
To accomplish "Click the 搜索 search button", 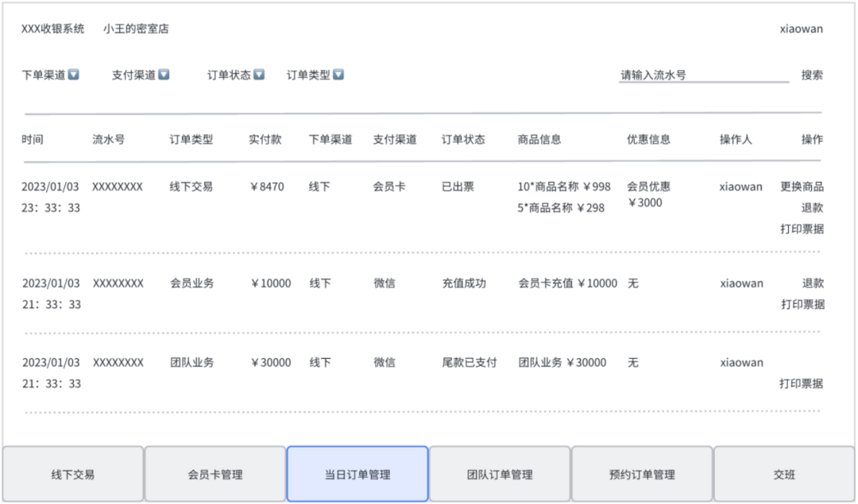I will point(812,75).
